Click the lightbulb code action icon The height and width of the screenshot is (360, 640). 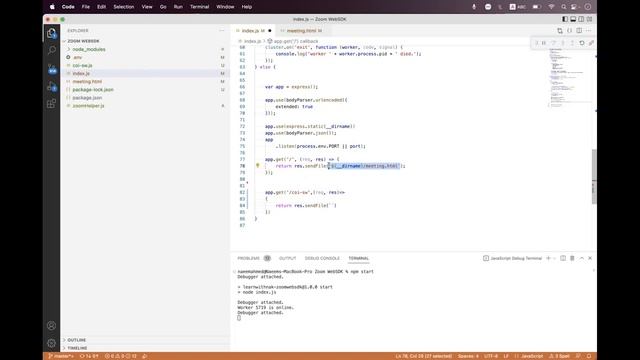258,166
